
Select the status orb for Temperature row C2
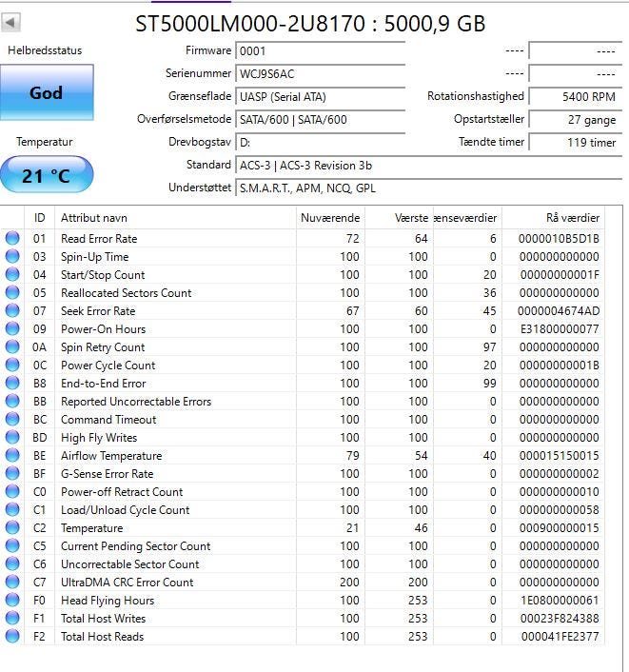coord(12,527)
